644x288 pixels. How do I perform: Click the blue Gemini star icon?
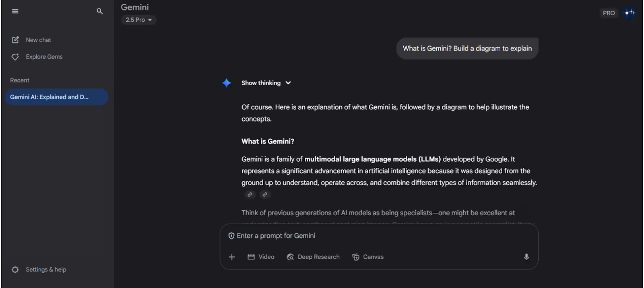point(227,83)
